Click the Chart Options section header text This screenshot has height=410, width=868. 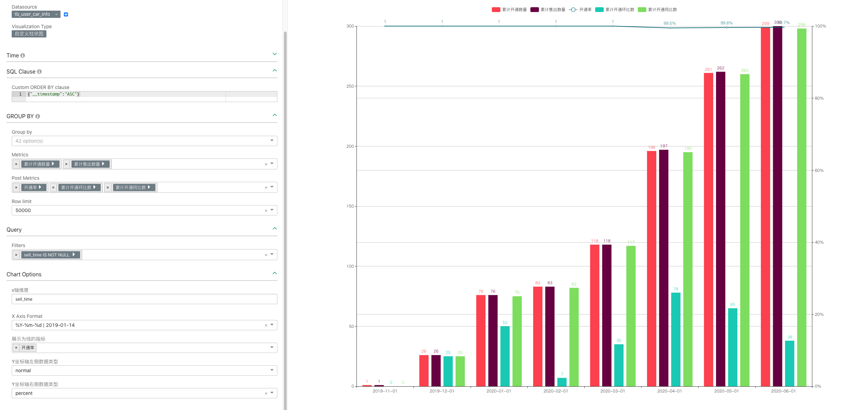(24, 274)
